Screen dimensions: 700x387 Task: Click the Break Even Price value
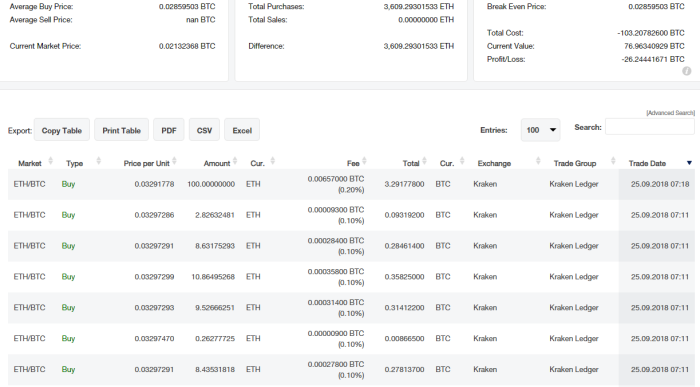coord(656,6)
